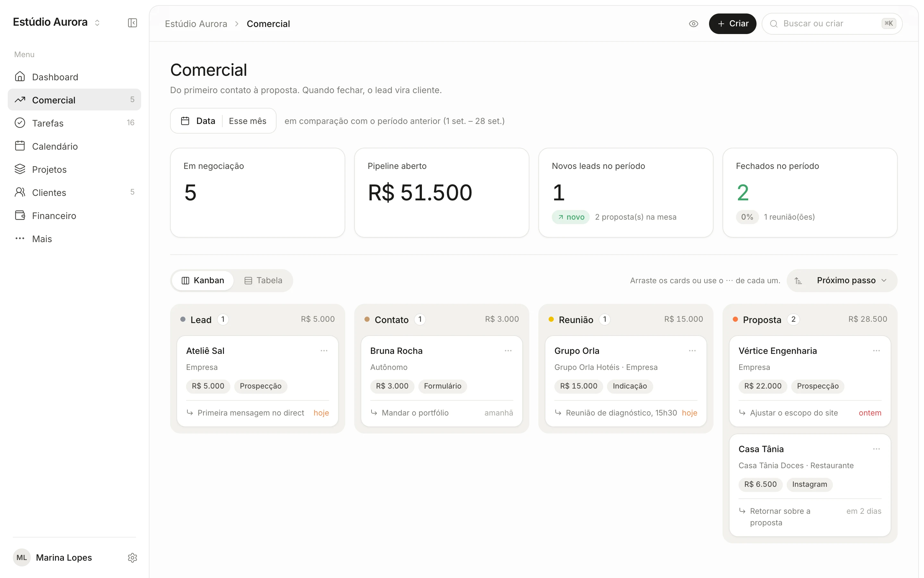Click the magnifier icon in search field
924x578 pixels.
click(x=774, y=24)
